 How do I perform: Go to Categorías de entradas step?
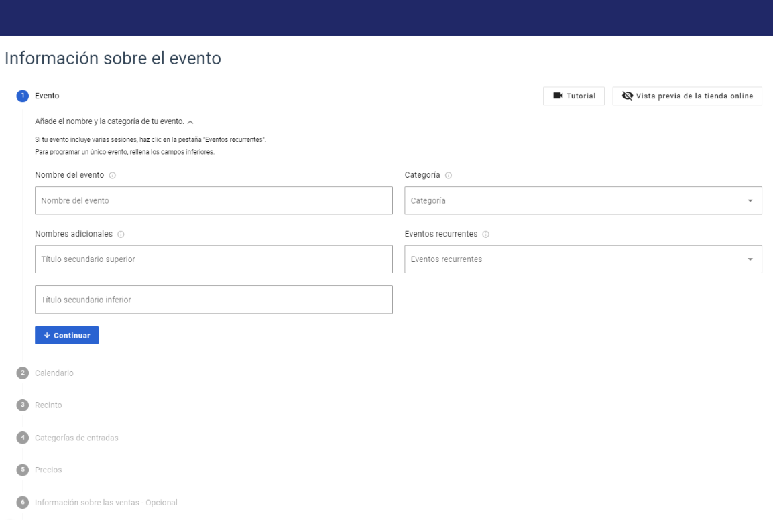(76, 438)
